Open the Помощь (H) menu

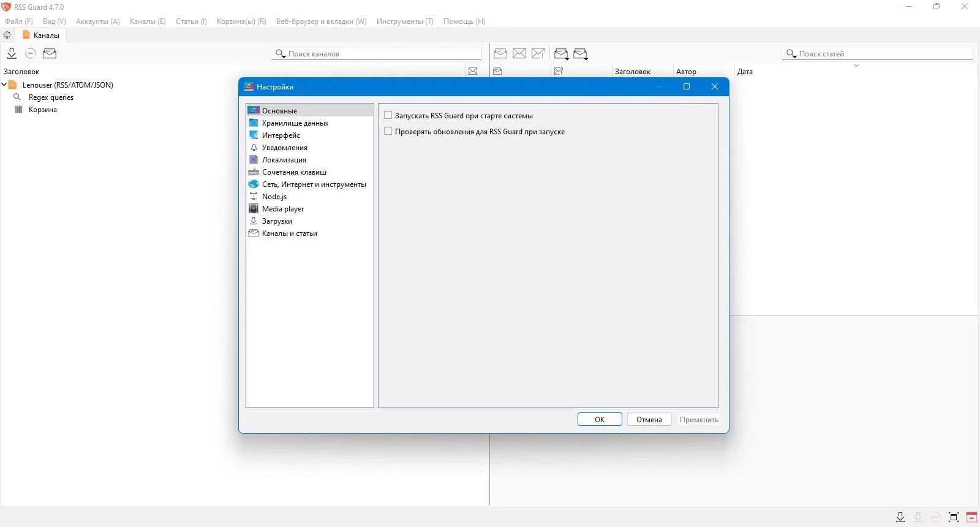[x=464, y=21]
